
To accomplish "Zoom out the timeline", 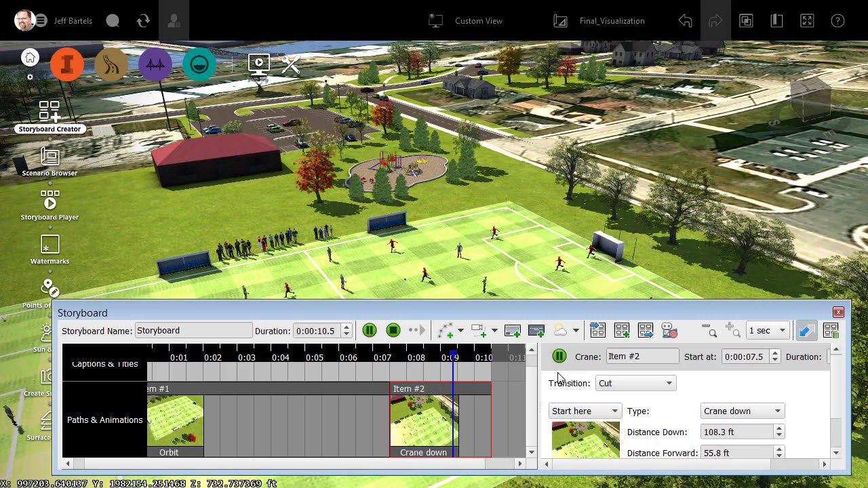I will [x=709, y=331].
